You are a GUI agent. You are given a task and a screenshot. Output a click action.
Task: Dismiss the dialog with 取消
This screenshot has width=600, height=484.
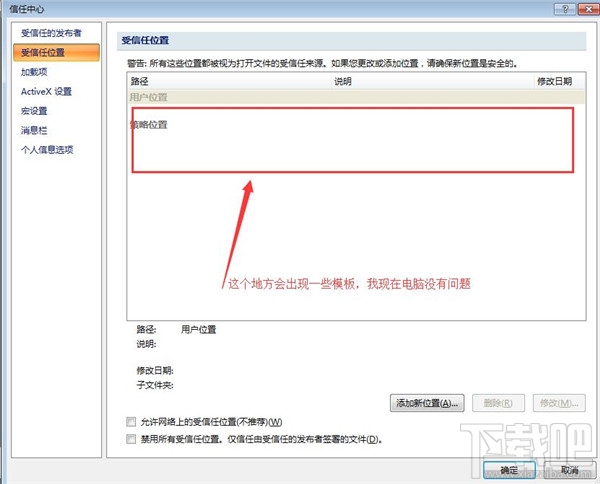(570, 470)
